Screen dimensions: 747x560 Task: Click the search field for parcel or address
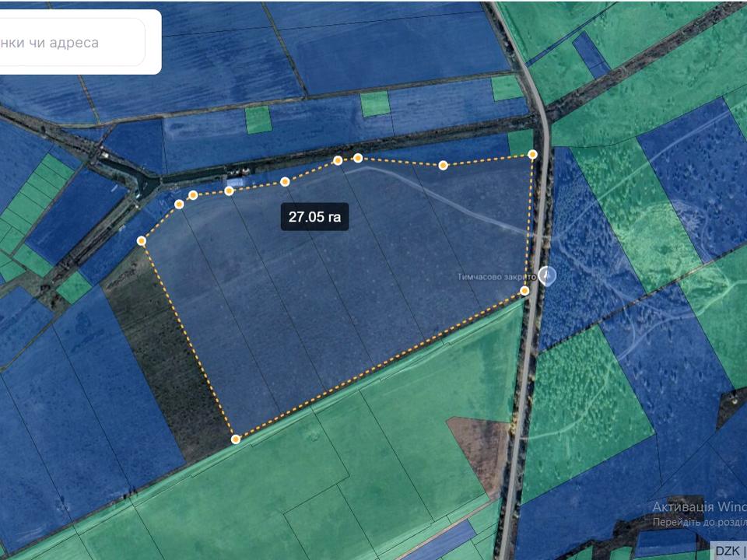pyautogui.click(x=70, y=43)
